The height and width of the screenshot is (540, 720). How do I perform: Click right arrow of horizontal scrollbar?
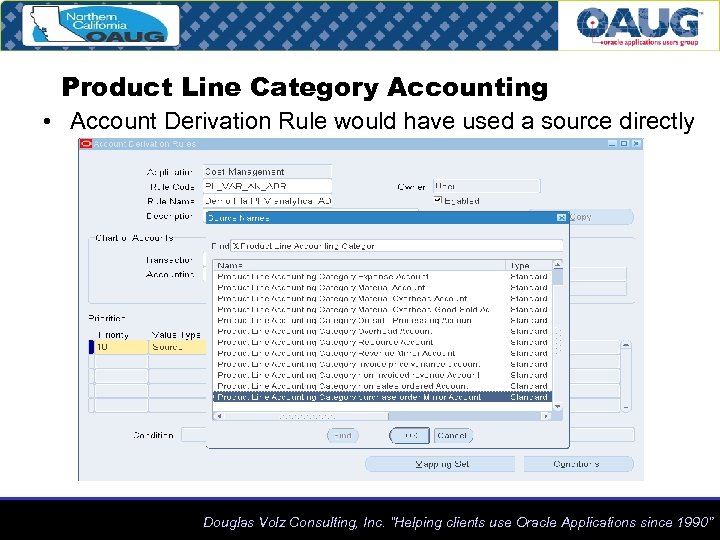pyautogui.click(x=546, y=416)
